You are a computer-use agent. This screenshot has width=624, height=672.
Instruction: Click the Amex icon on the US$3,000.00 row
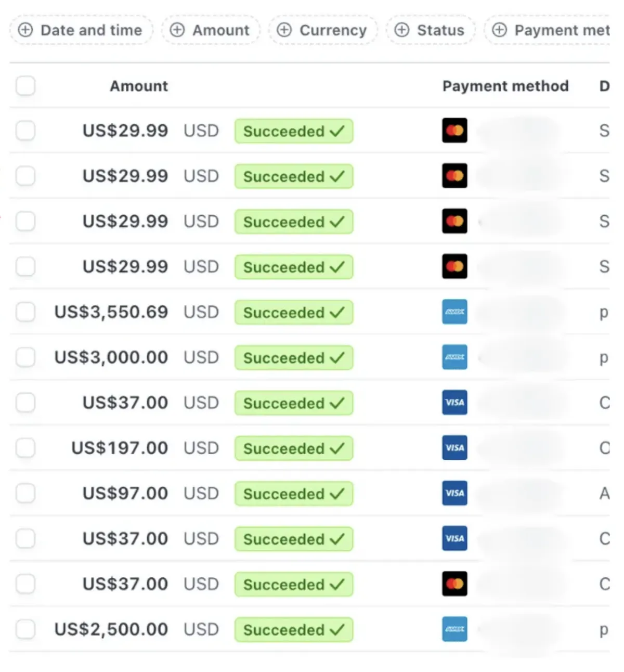454,357
